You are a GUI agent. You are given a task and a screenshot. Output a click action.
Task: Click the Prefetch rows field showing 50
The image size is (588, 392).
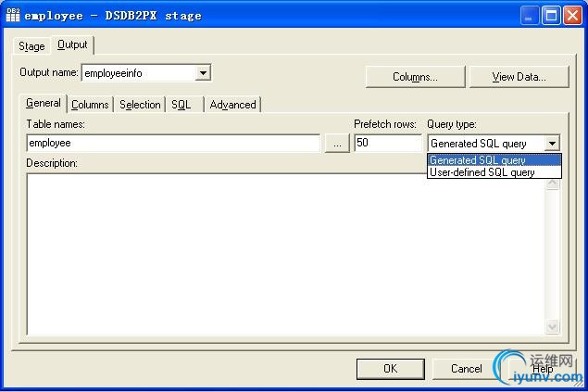click(x=388, y=143)
